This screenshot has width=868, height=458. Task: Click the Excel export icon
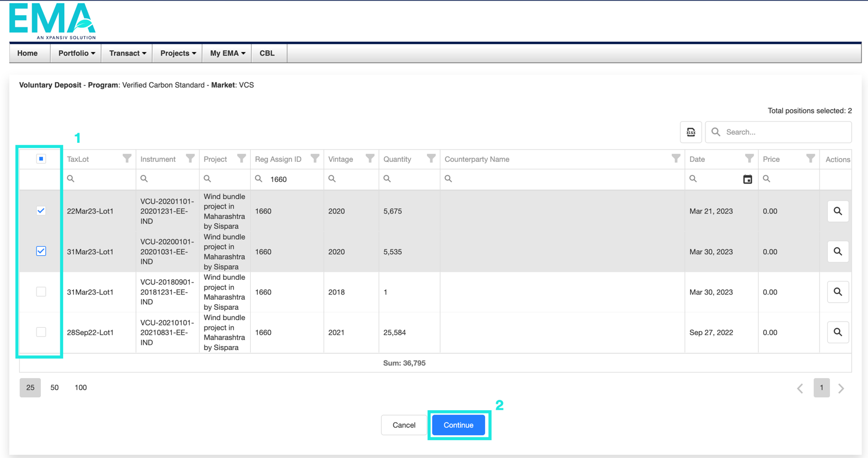(x=691, y=132)
